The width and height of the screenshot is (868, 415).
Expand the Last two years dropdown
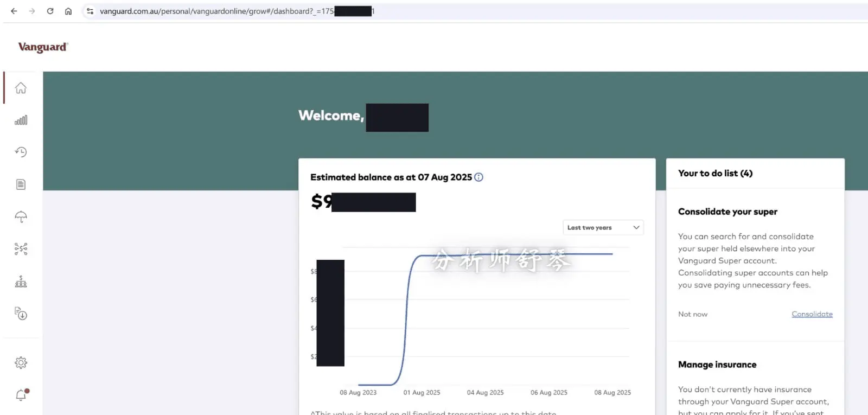[603, 227]
